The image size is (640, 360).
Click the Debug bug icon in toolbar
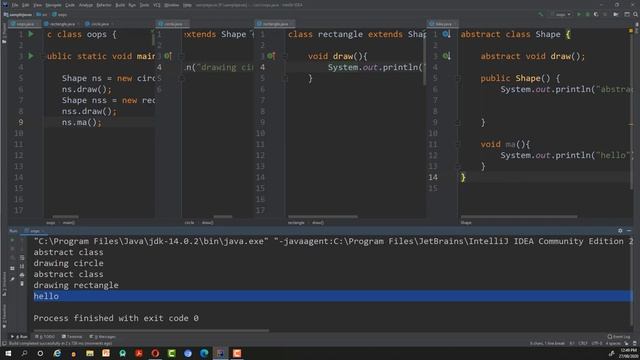tap(588, 14)
